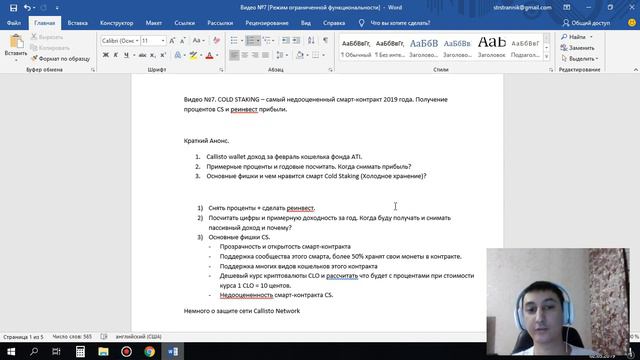Decrease the paragraph indent
Viewport: 640px width, 360px height.
coord(285,40)
